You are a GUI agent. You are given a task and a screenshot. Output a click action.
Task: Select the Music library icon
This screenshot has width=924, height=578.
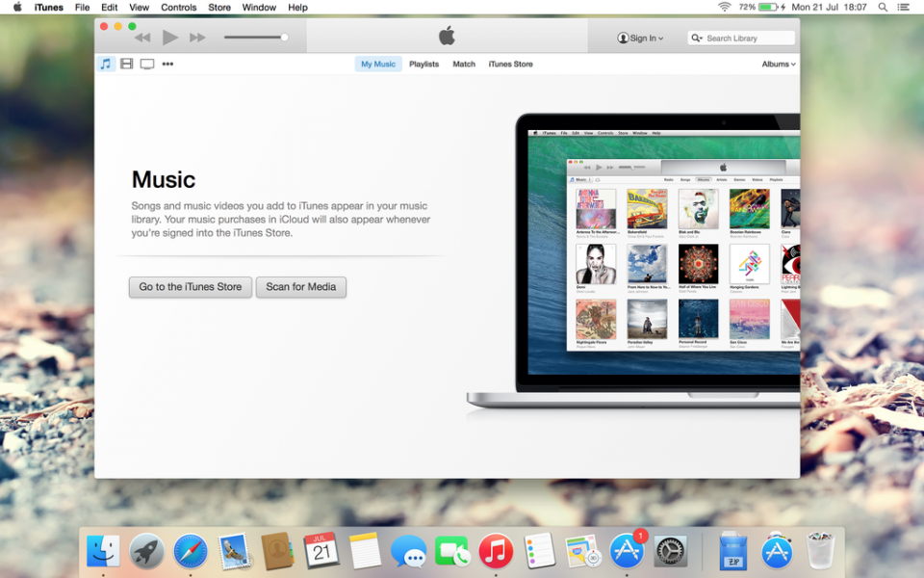(106, 65)
